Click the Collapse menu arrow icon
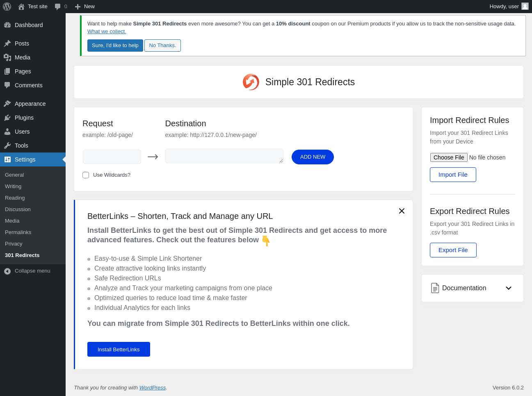Viewport: 532px width, 396px height. coord(7,271)
